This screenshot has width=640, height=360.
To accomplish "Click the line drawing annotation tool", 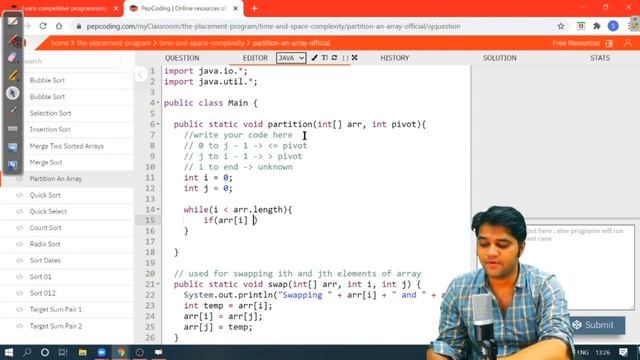I will 13,110.
